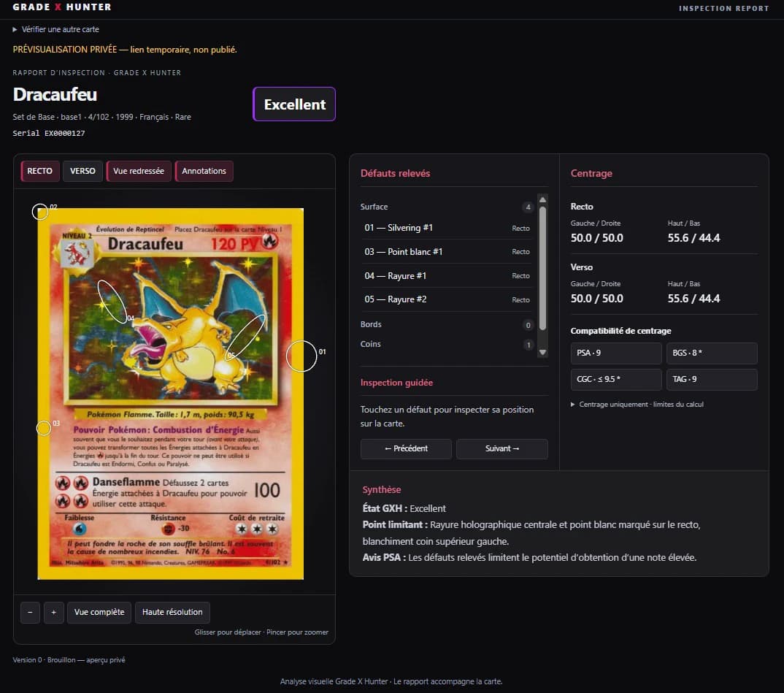Click the 'INSPECTION REPORT' header text
784x693 pixels.
click(723, 9)
